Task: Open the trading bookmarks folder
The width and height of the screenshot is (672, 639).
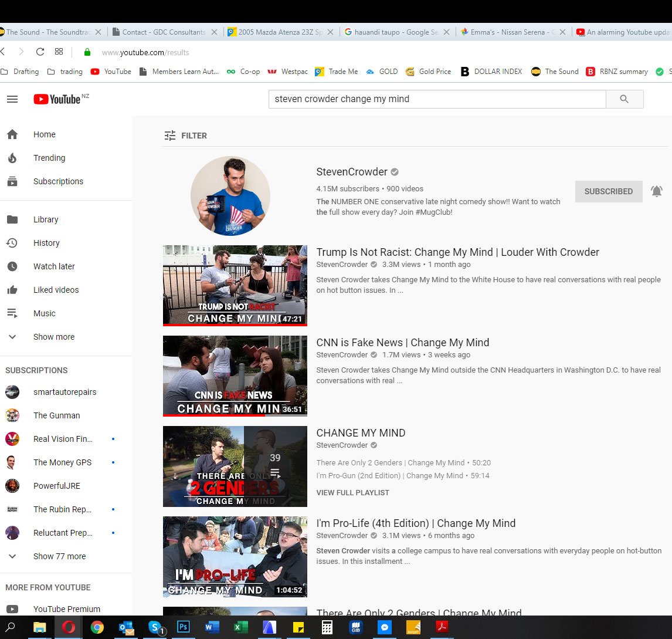Action: click(65, 72)
